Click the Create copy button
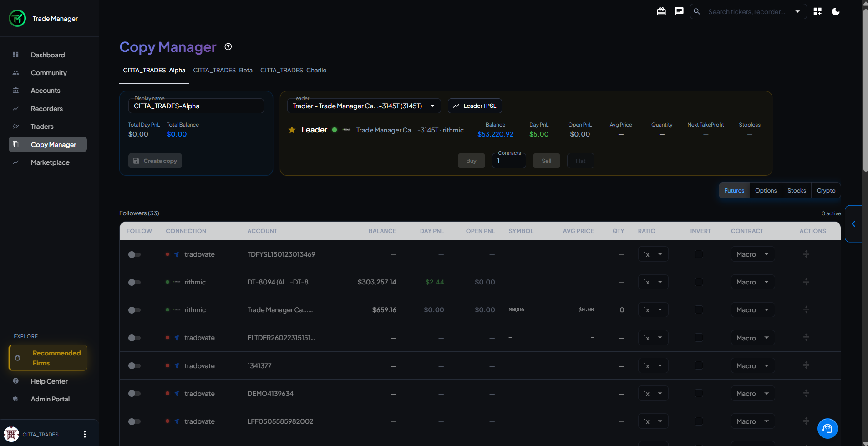This screenshot has height=446, width=868. (x=155, y=160)
